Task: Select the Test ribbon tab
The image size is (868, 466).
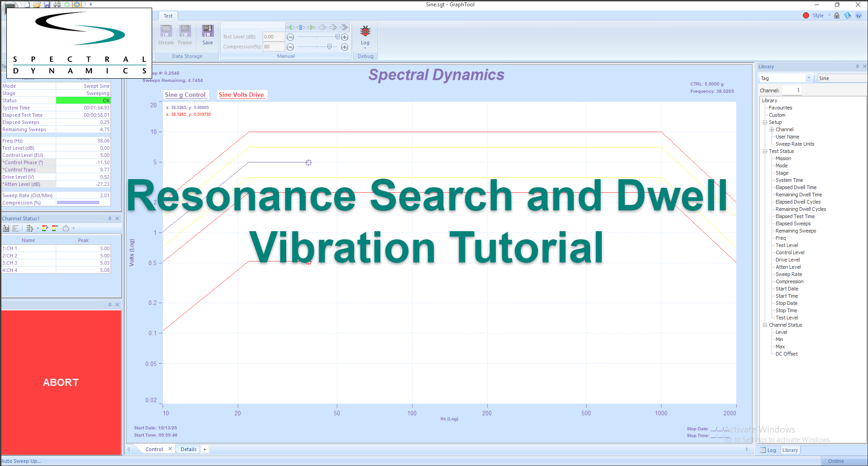Action: (x=168, y=15)
